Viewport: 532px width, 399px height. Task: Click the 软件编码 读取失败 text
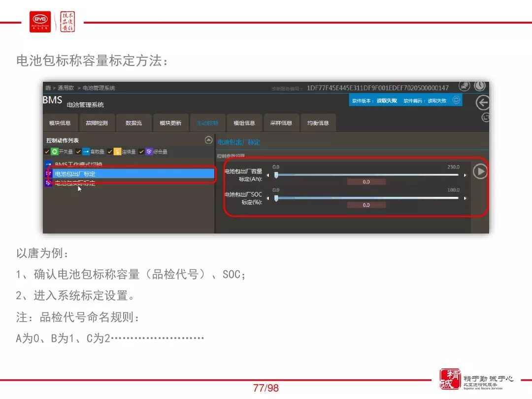click(x=425, y=101)
